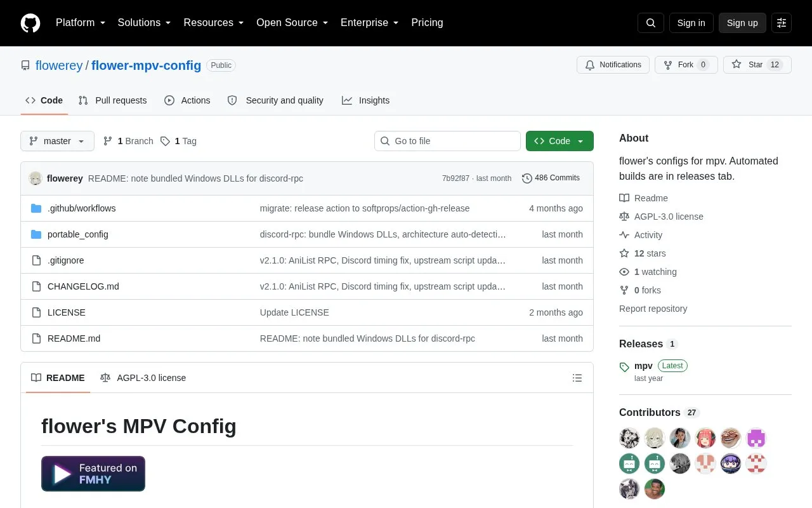The width and height of the screenshot is (812, 508).
Task: View the 1 Branch link
Action: tap(128, 141)
